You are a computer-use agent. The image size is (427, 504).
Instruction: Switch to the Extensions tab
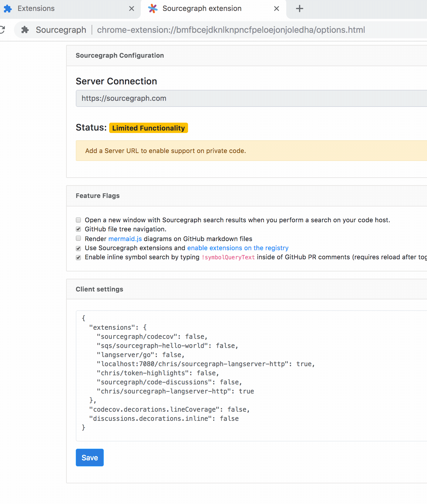pyautogui.click(x=61, y=9)
